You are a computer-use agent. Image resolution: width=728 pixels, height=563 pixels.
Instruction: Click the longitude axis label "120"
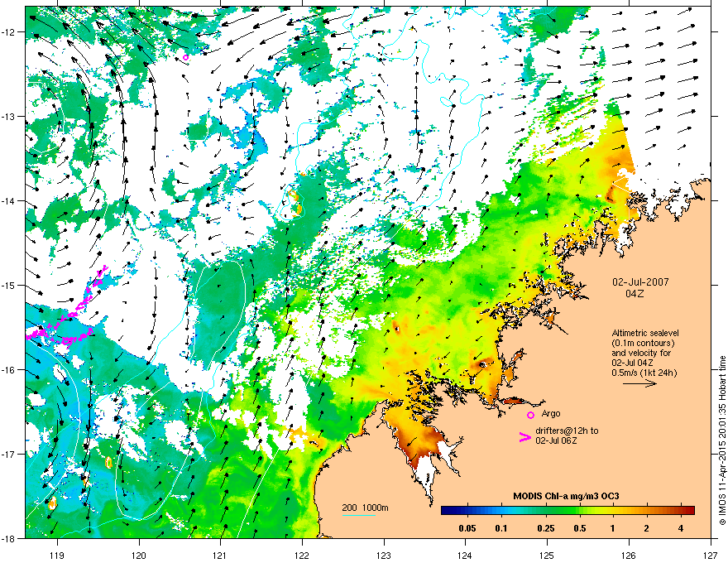139,555
